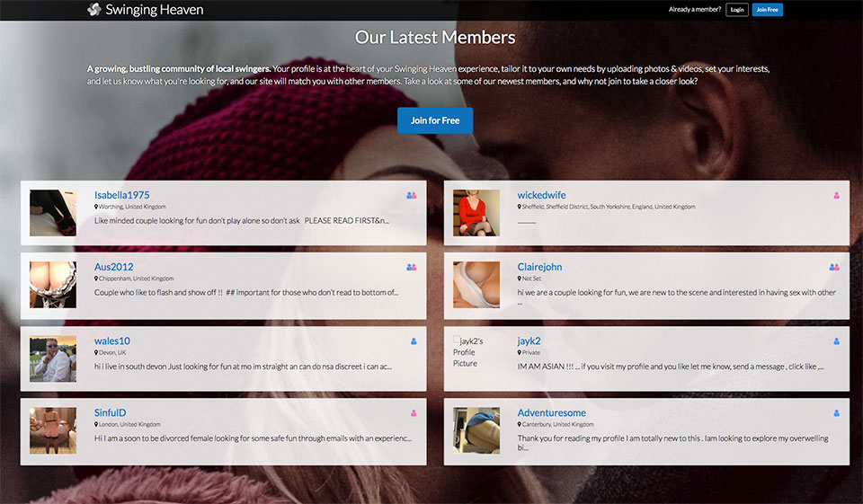Click the male icon on jayk2's card
The width and height of the screenshot is (863, 504).
tap(836, 341)
